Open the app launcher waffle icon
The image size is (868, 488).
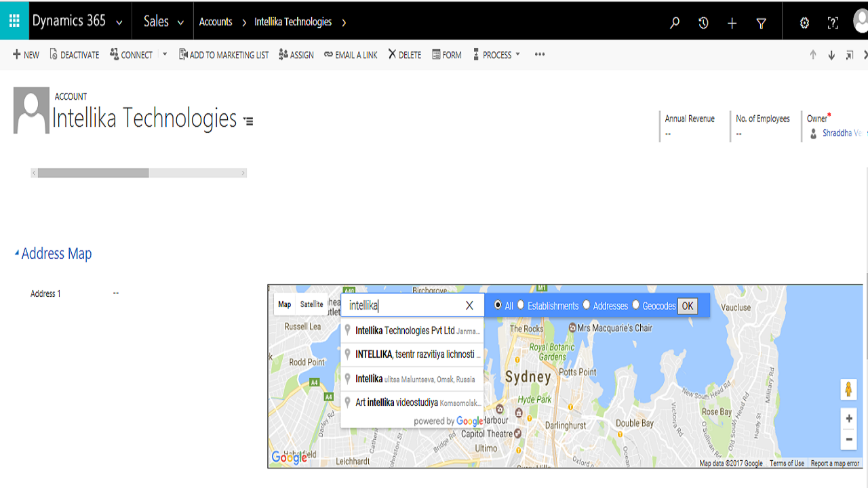click(14, 22)
